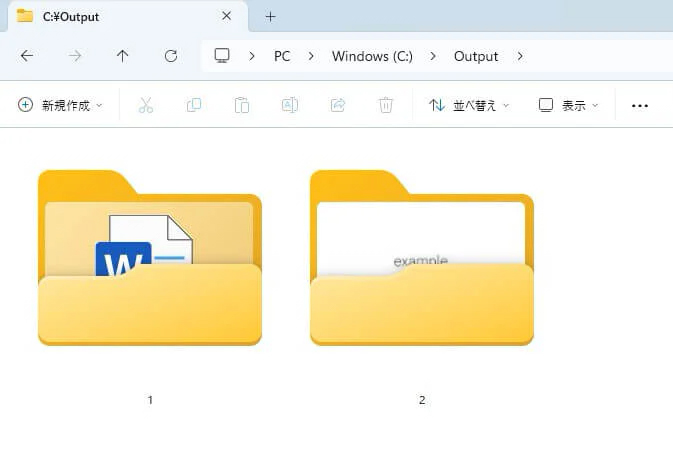673x451 pixels.
Task: Open the three-dot See more menu
Action: [640, 106]
